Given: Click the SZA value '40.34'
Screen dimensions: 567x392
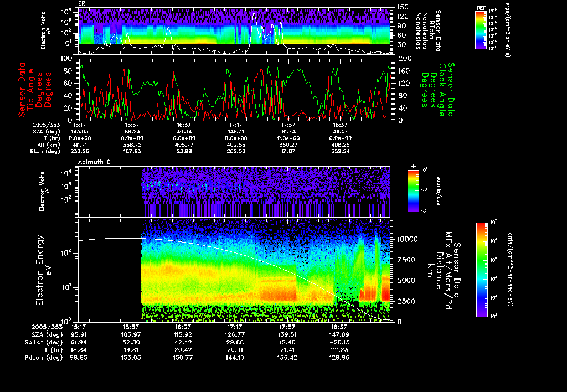Looking at the screenshot, I should pos(184,132).
